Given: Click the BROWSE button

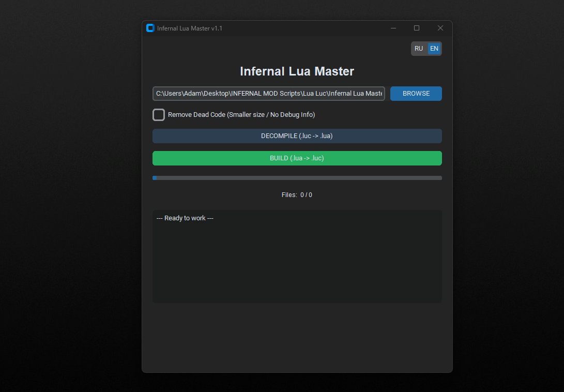Looking at the screenshot, I should tap(416, 94).
